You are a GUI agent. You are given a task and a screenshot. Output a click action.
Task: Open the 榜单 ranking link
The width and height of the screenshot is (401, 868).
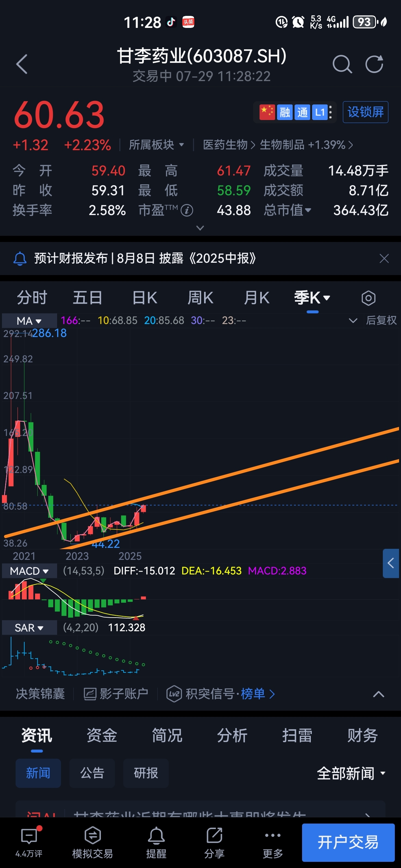[x=258, y=694]
